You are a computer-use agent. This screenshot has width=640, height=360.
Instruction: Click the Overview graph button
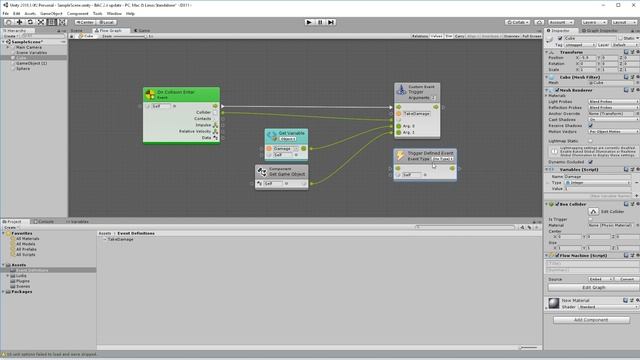(x=511, y=36)
